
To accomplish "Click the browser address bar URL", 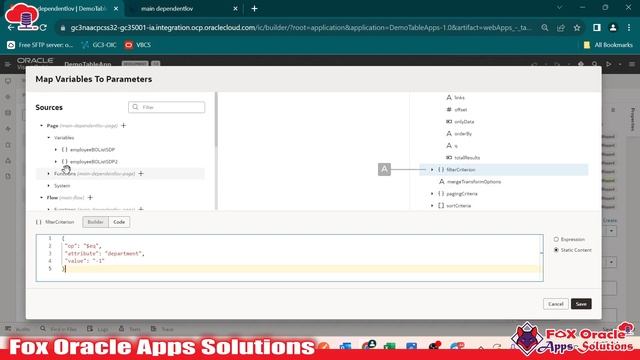I will pos(301,28).
